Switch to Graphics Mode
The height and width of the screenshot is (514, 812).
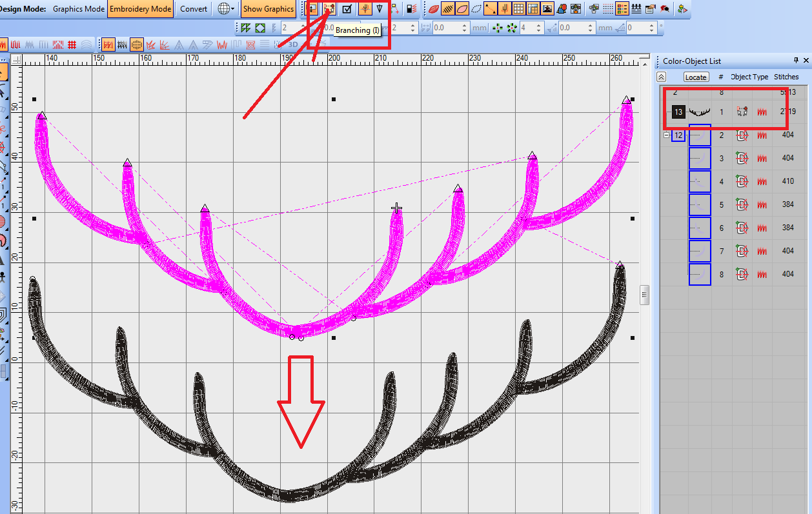[78, 9]
